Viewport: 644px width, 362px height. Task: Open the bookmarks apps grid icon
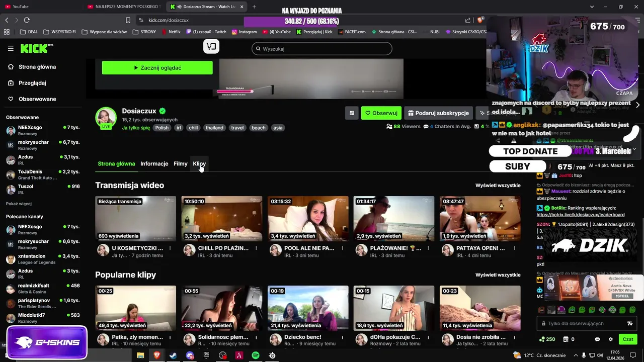tap(7, 32)
